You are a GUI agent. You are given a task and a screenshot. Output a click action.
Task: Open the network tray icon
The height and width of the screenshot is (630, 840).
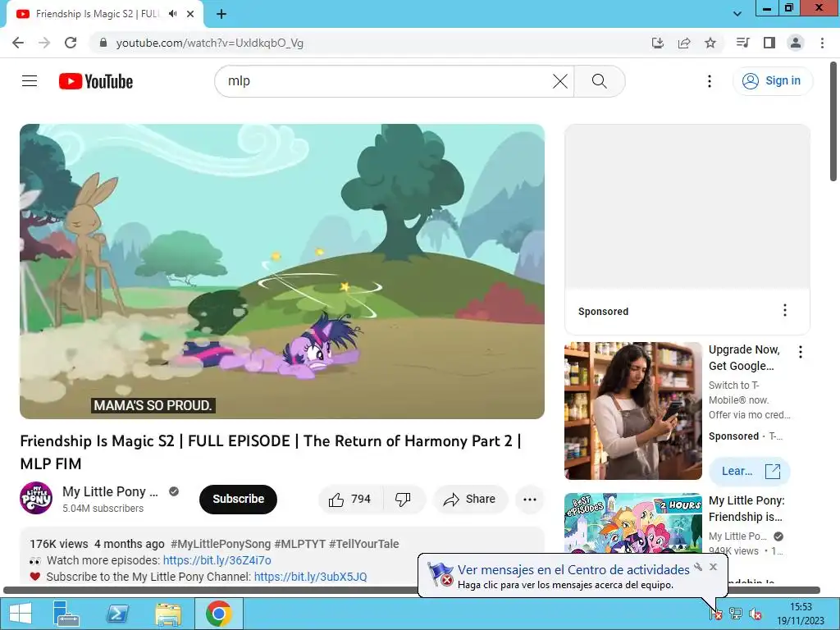736,614
